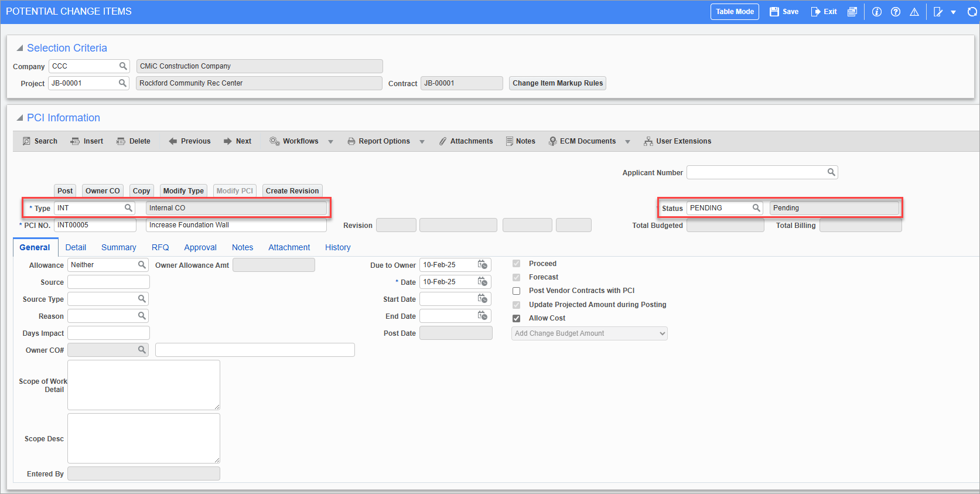Switch to Detail tab
This screenshot has height=494, width=980.
click(76, 247)
